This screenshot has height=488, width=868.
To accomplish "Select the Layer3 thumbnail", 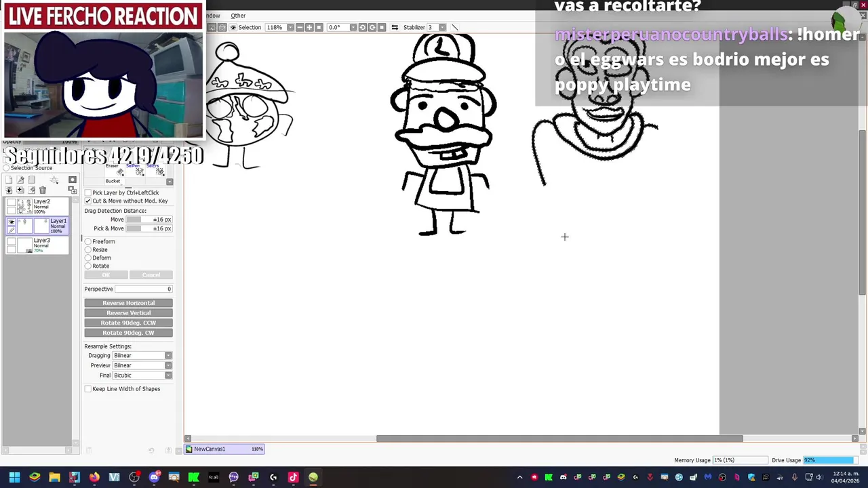I will (x=25, y=245).
